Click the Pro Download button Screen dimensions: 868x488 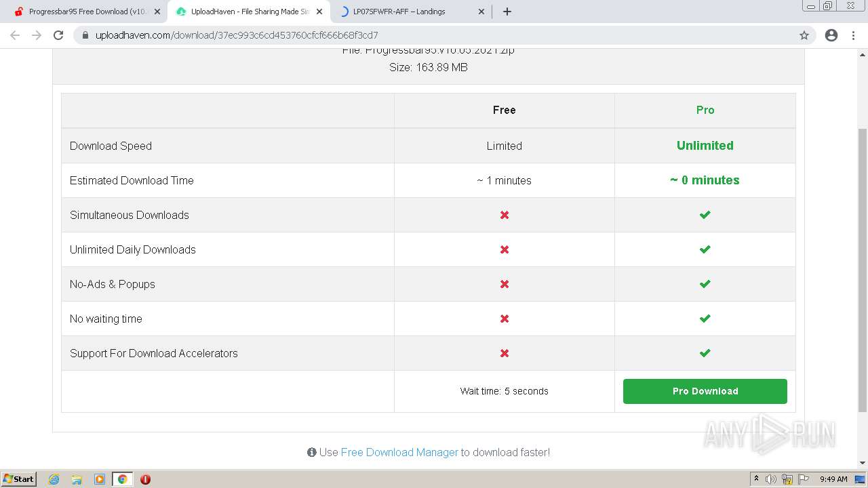(705, 391)
